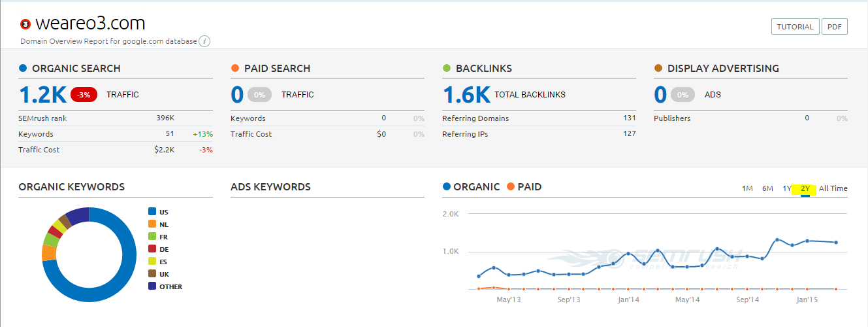Viewport: 868px width, 327px height.
Task: Click the May'13 axis label
Action: pos(508,300)
